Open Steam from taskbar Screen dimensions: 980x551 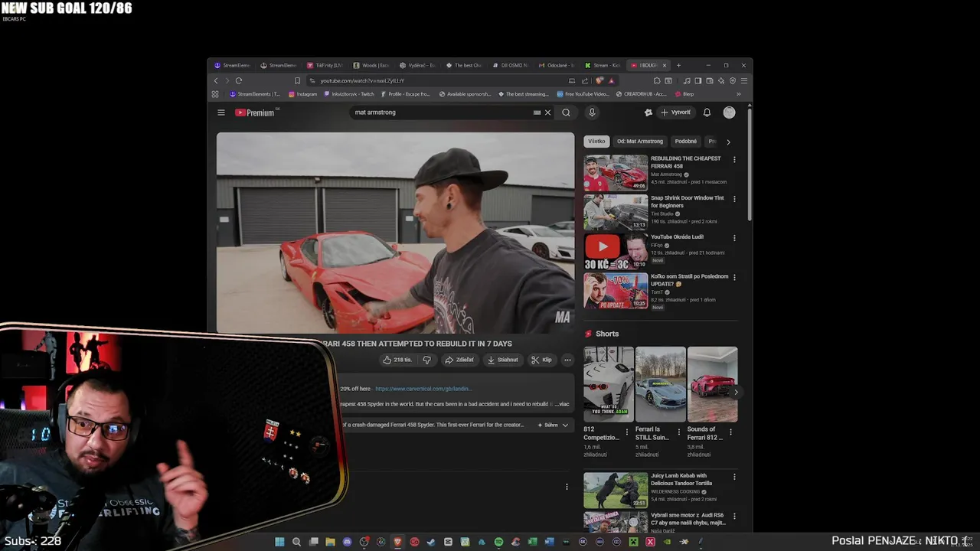tap(430, 542)
